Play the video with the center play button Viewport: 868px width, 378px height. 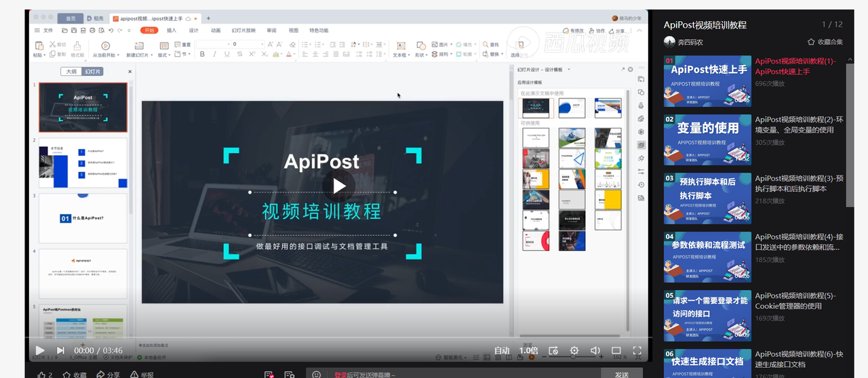[339, 186]
